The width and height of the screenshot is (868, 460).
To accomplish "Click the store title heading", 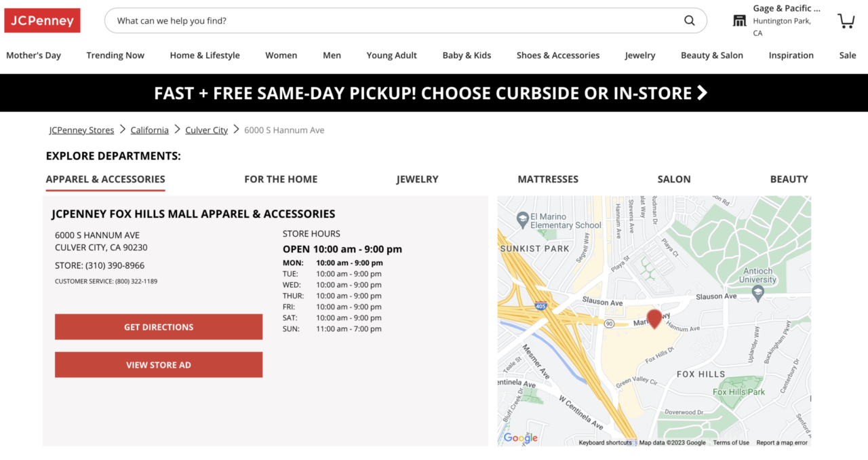I will click(x=193, y=214).
